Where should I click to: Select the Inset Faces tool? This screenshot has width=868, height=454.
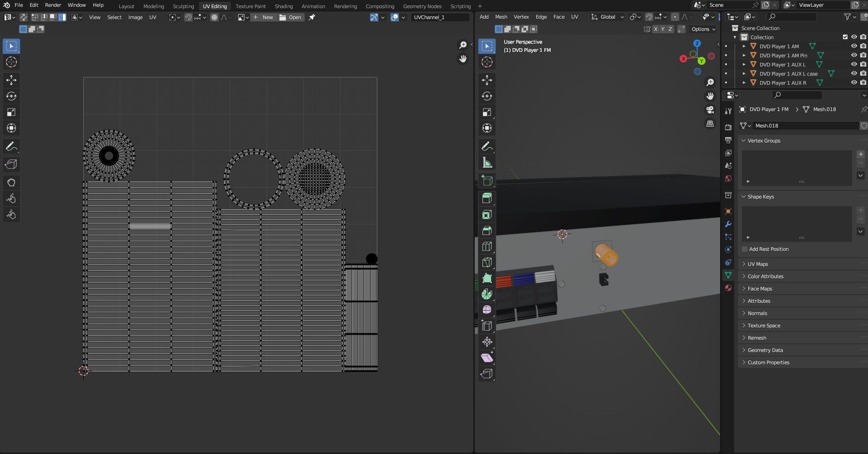pyautogui.click(x=487, y=214)
